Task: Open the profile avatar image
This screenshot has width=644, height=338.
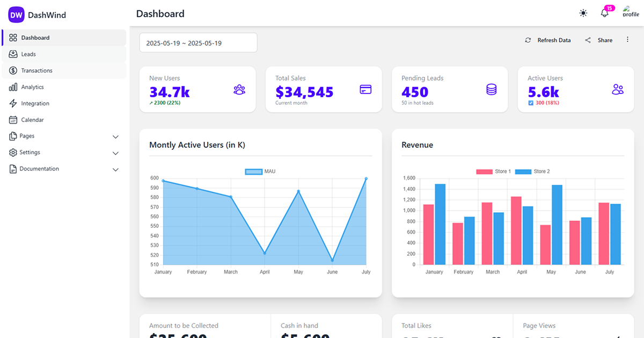Action: click(630, 11)
